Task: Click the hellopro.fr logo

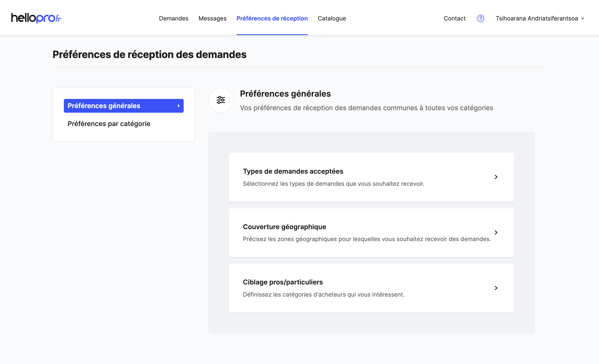Action: click(36, 18)
